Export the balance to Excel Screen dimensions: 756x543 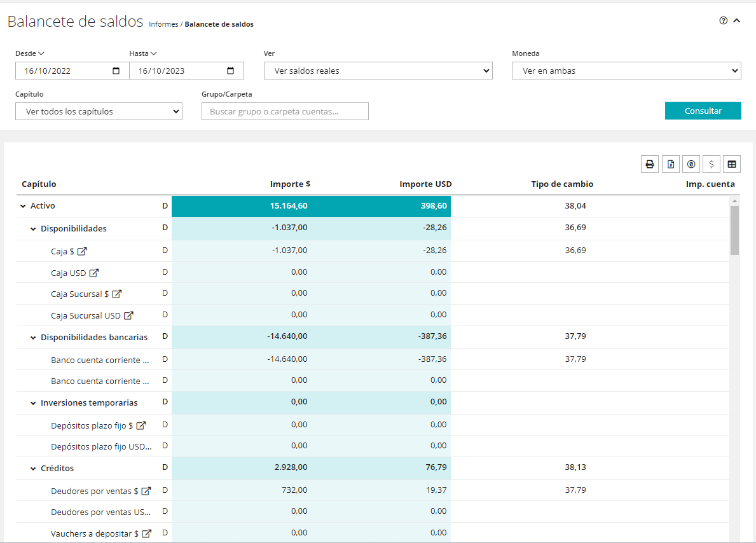(670, 164)
